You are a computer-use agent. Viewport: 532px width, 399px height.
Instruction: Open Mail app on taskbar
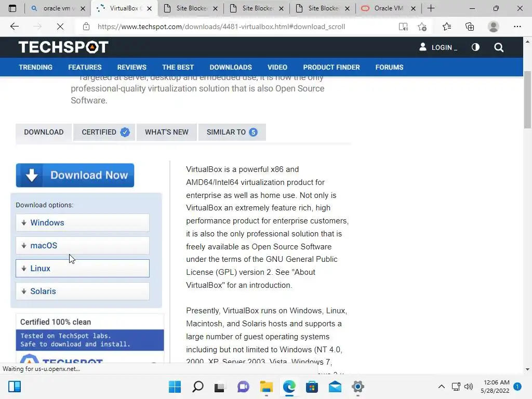point(335,387)
